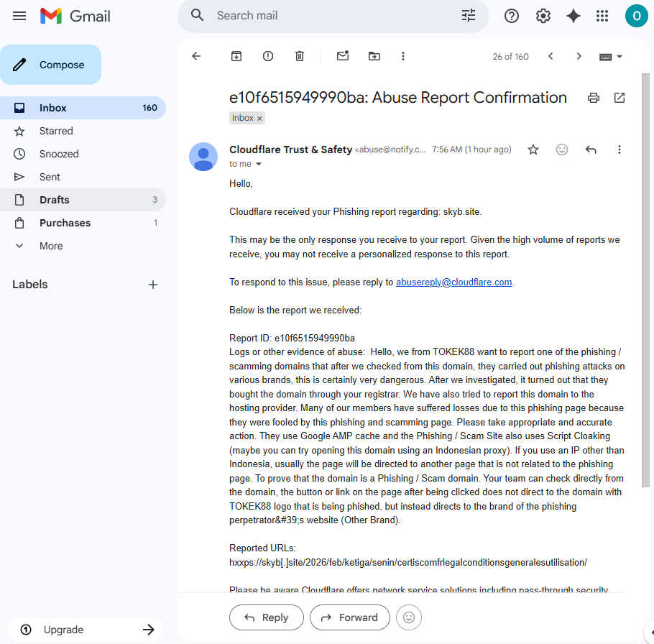The height and width of the screenshot is (644, 654).
Task: Remove the Inbox label chip
Action: click(x=259, y=119)
